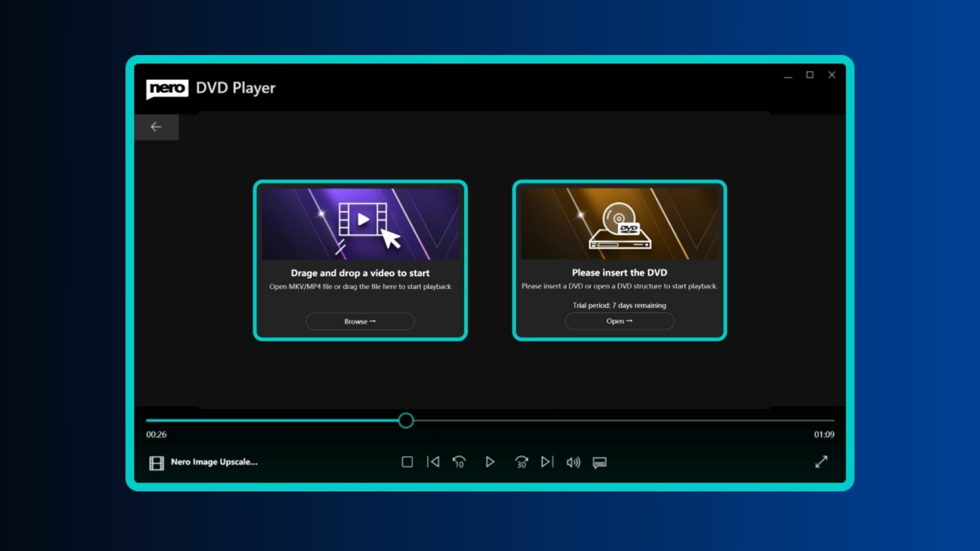Click the Browse button to pick an MKV/MP4 file
The height and width of the screenshot is (551, 980).
(x=360, y=321)
